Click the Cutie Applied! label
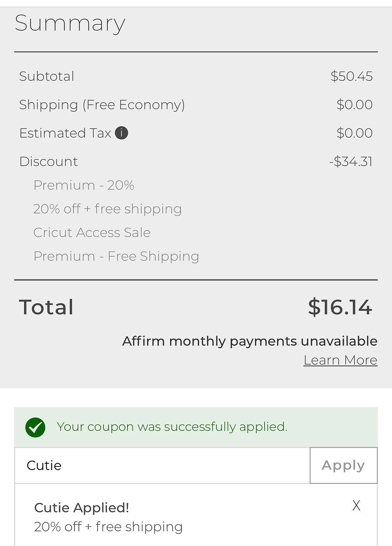This screenshot has height=546, width=392. [82, 508]
